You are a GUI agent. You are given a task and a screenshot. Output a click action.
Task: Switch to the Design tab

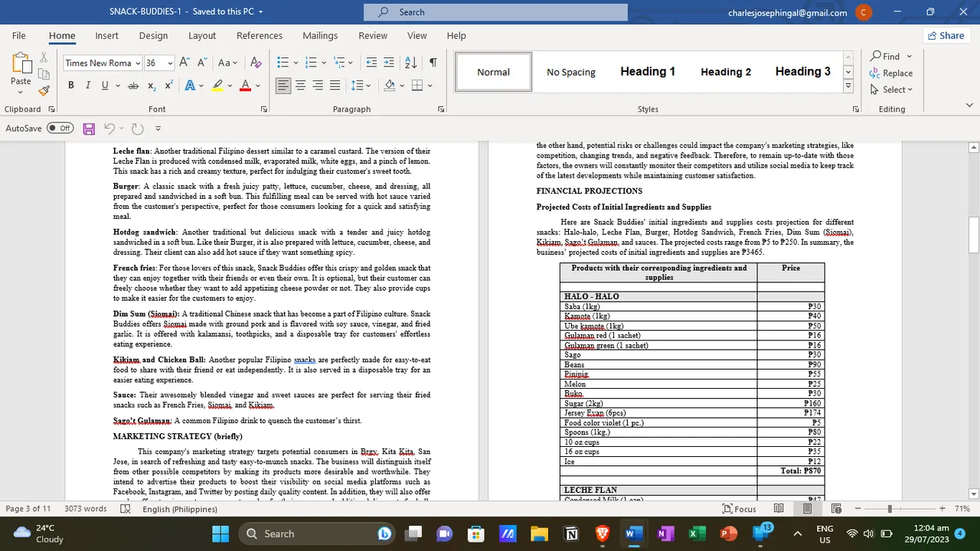coord(153,35)
